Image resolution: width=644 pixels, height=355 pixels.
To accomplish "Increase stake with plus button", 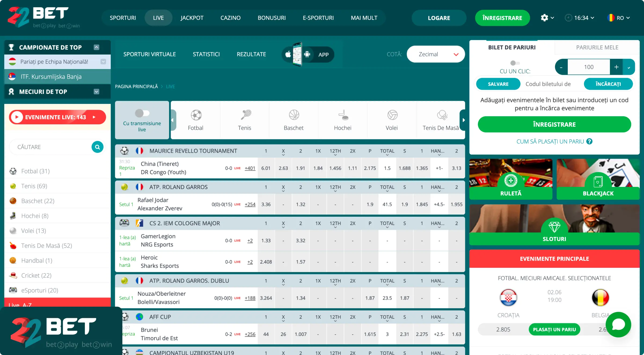I will 616,67.
